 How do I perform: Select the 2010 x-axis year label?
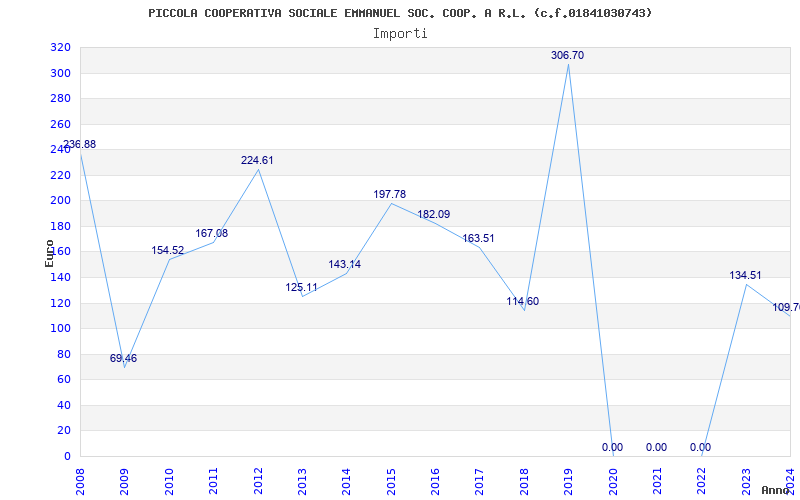click(x=169, y=481)
